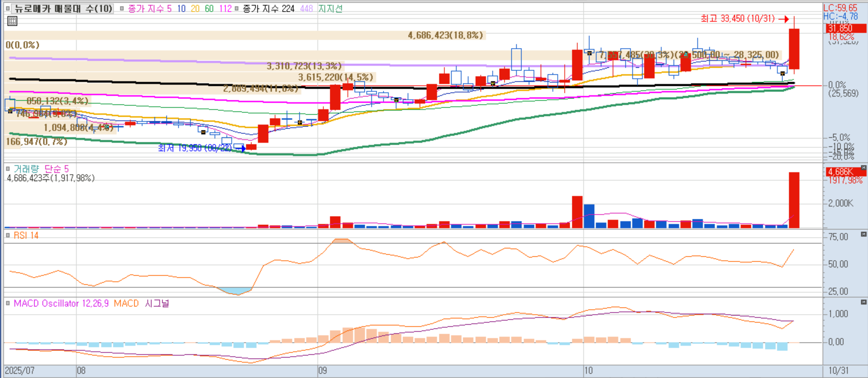Toggle the marker beside RSI 14 label

tap(7, 236)
